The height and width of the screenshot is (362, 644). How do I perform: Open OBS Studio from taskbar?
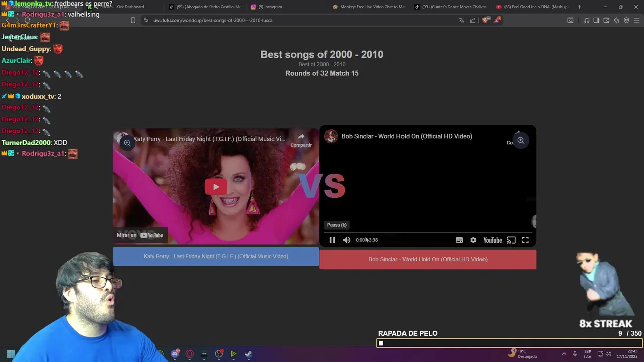tap(219, 354)
